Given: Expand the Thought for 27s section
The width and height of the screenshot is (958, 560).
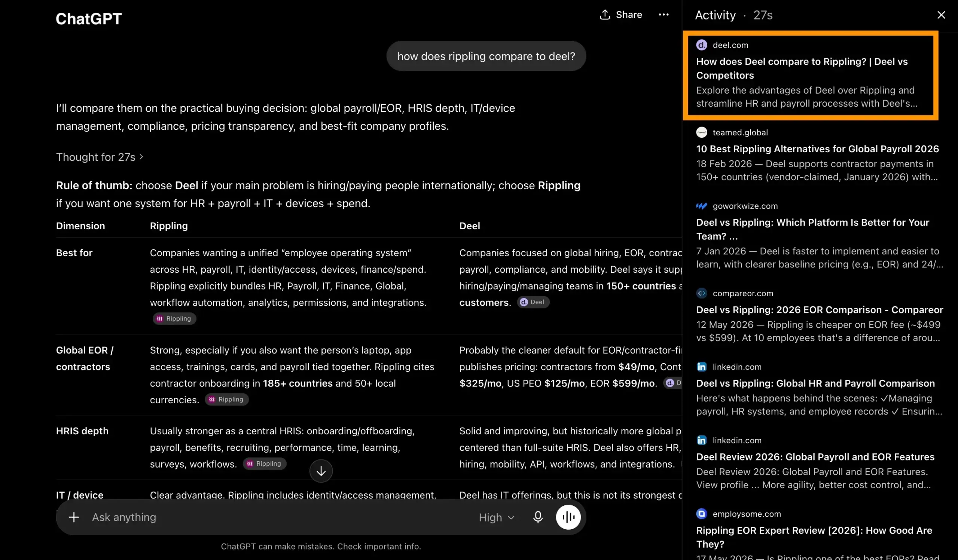Looking at the screenshot, I should pyautogui.click(x=100, y=157).
